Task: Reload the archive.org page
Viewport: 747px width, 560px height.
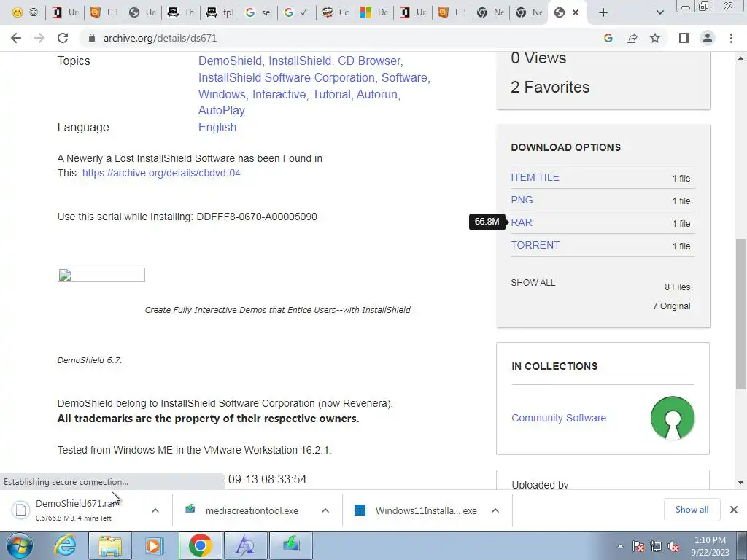Action: 63,38
